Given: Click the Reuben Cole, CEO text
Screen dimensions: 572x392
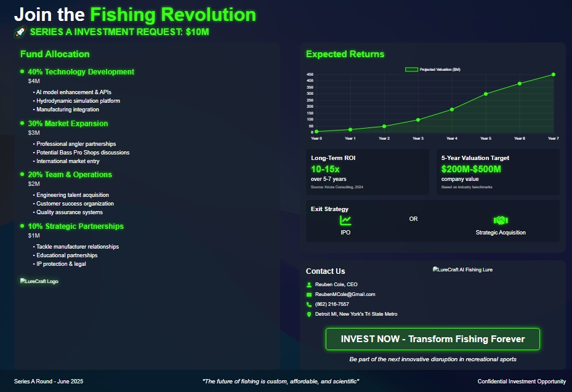Looking at the screenshot, I should (336, 284).
